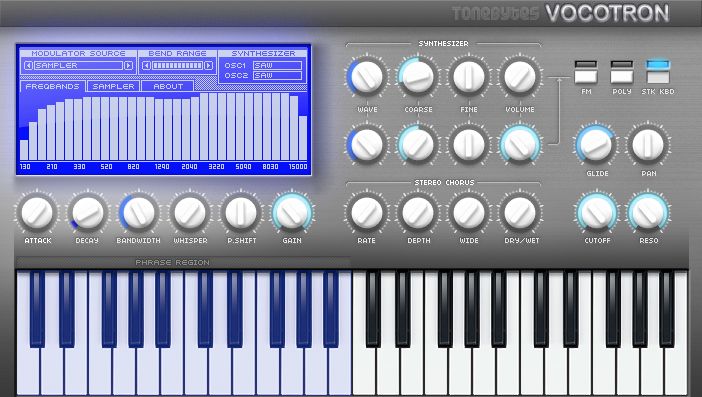Click the Whisper knob
Viewport: 702px width, 397px height.
[190, 213]
